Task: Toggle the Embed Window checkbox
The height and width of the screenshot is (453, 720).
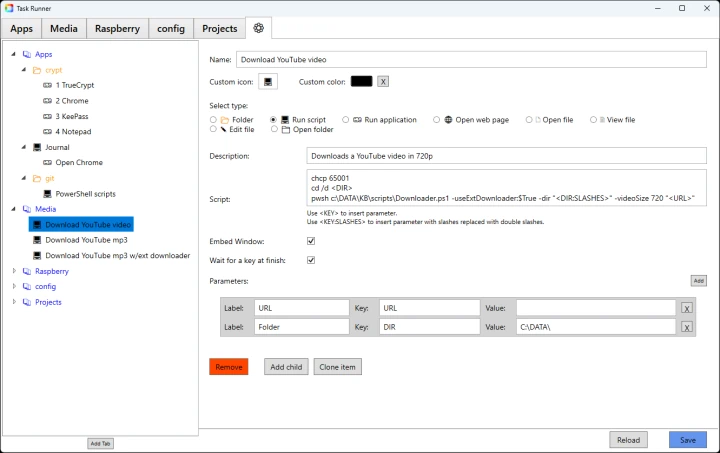Action: coord(311,241)
